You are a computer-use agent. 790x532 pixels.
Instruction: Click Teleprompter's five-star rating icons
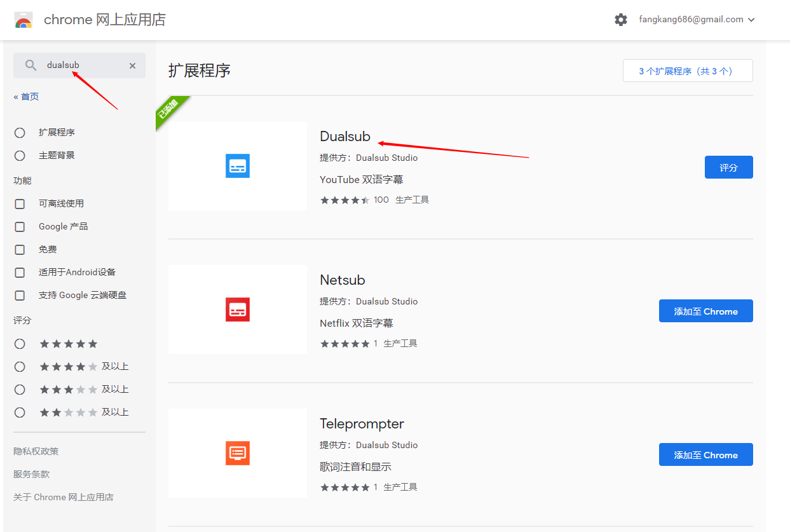[344, 488]
